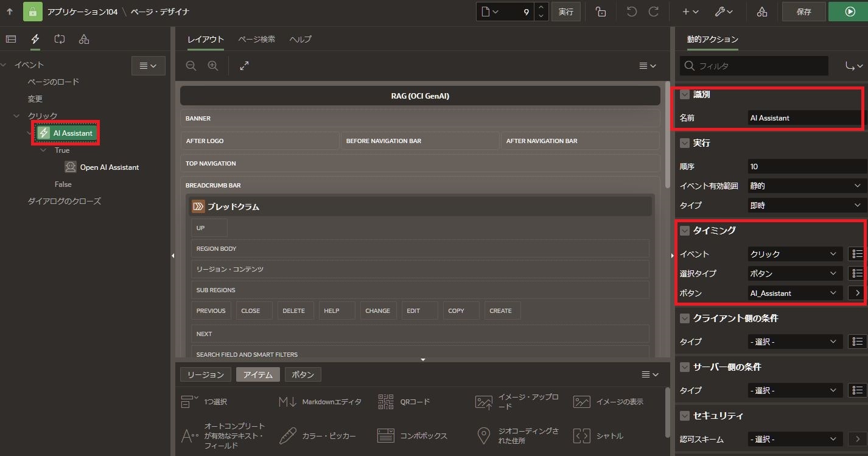Open the 実行 タイプ dropdown showing 即時
This screenshot has height=456, width=868.
(806, 205)
